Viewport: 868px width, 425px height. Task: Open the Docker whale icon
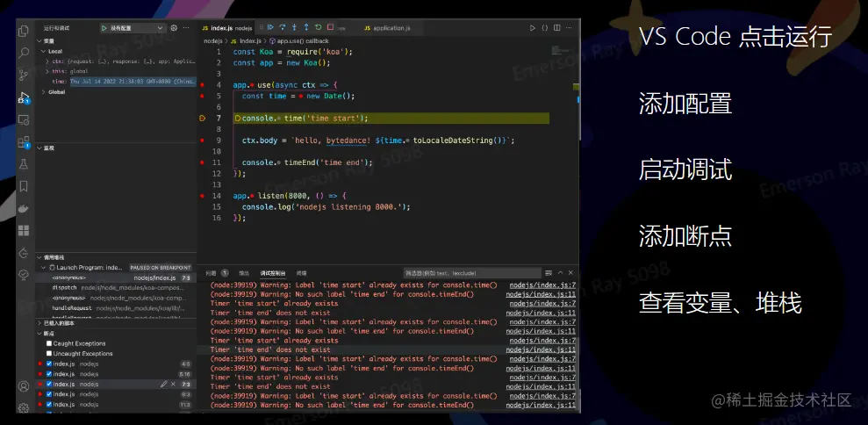[23, 208]
